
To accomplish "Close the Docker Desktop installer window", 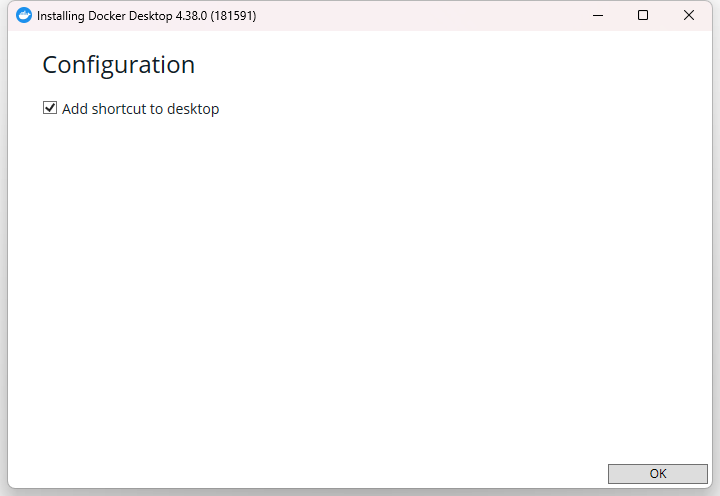I will point(689,15).
